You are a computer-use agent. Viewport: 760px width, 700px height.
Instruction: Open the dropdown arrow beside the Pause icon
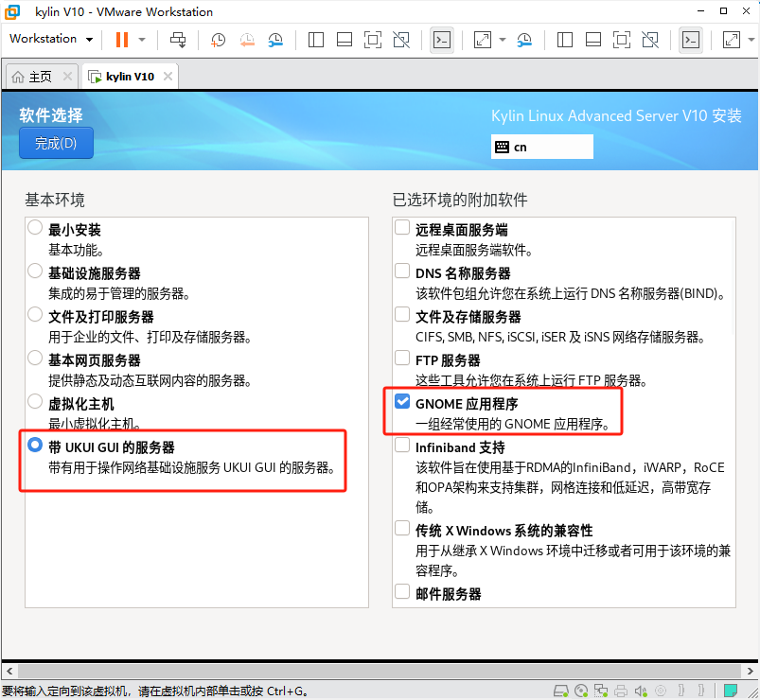[142, 39]
